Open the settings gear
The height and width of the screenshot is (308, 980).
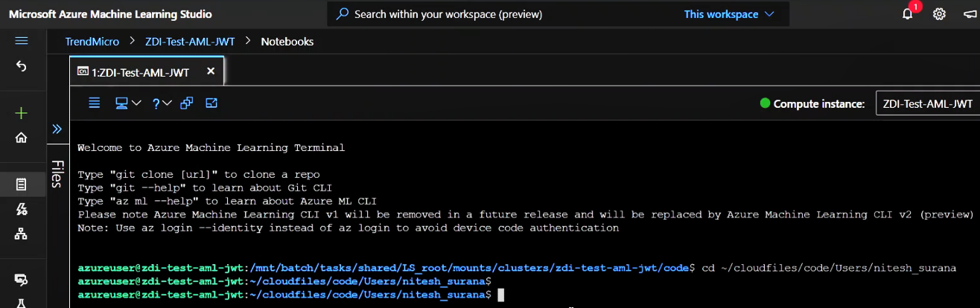940,14
